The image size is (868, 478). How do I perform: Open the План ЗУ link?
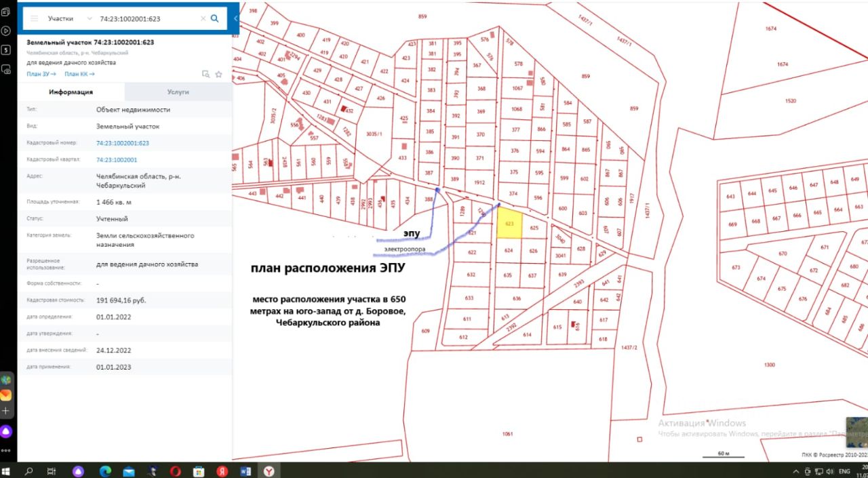41,74
